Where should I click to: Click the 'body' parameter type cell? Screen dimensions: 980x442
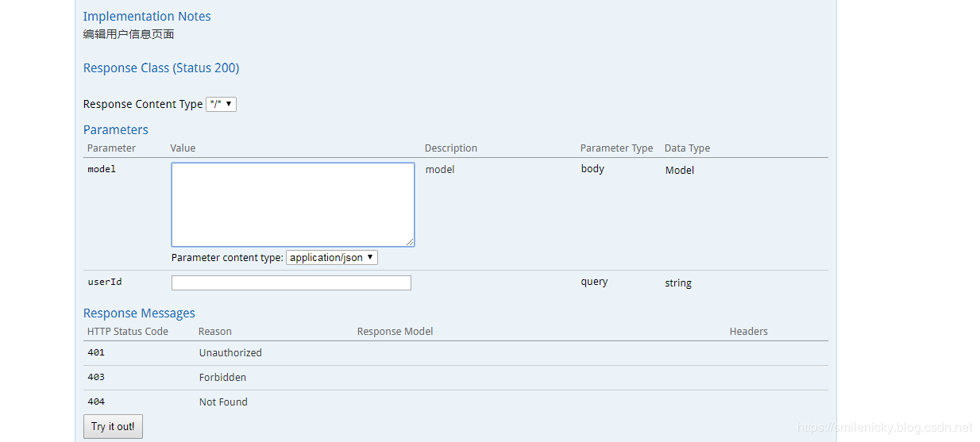[x=592, y=169]
